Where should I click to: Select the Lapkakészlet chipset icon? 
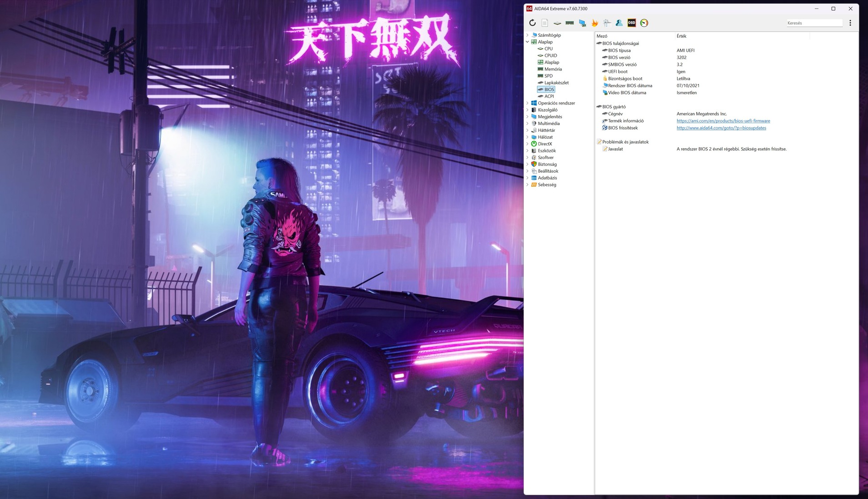[x=540, y=83]
